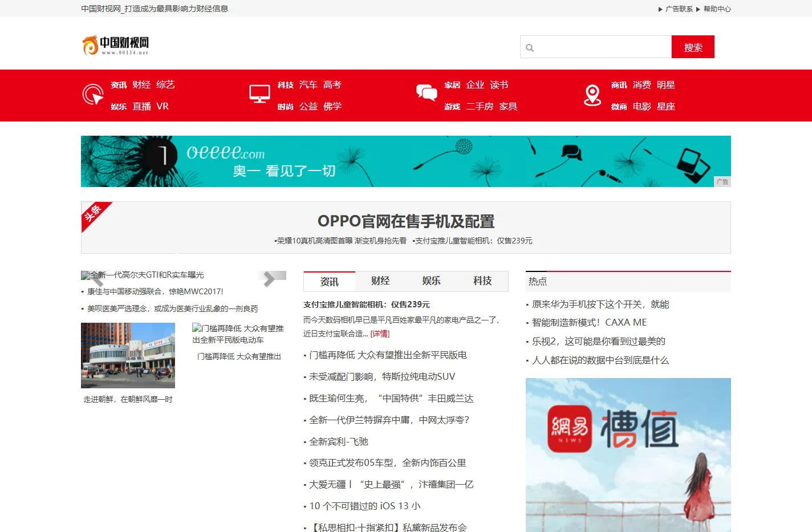Open 帮助中心 link in top bar

pos(717,9)
